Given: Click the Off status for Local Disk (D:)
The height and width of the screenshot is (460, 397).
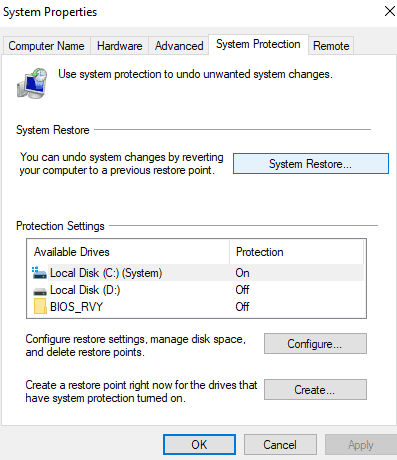Looking at the screenshot, I should click(242, 290).
